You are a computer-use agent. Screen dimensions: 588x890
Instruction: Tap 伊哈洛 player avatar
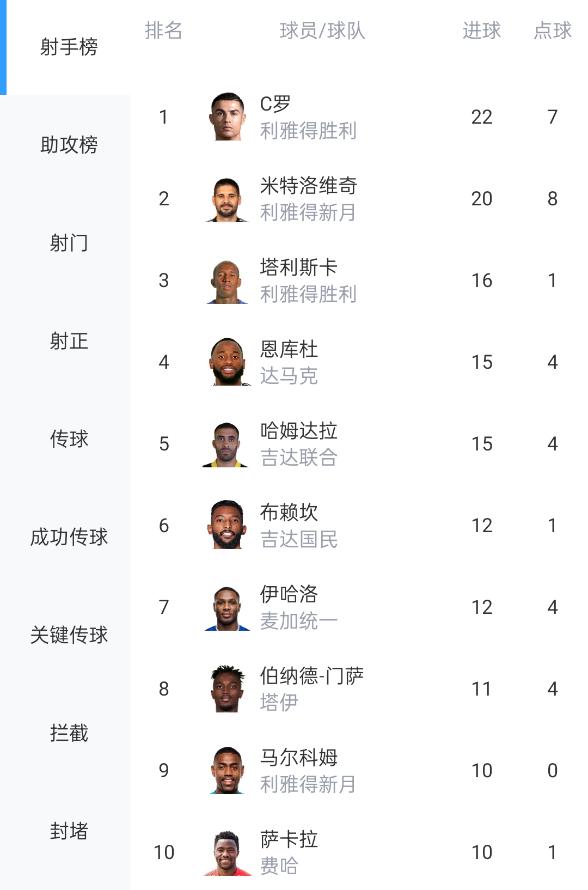(x=227, y=607)
